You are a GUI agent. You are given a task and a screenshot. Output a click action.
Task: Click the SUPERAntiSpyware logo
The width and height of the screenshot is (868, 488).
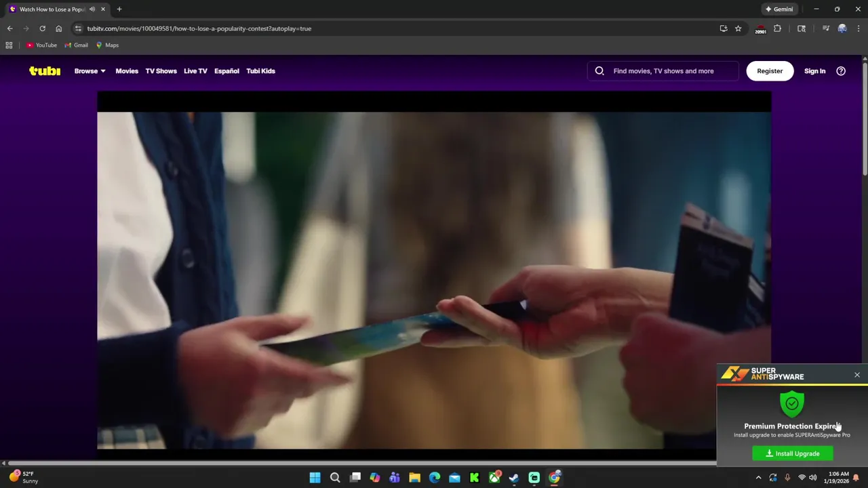point(763,373)
